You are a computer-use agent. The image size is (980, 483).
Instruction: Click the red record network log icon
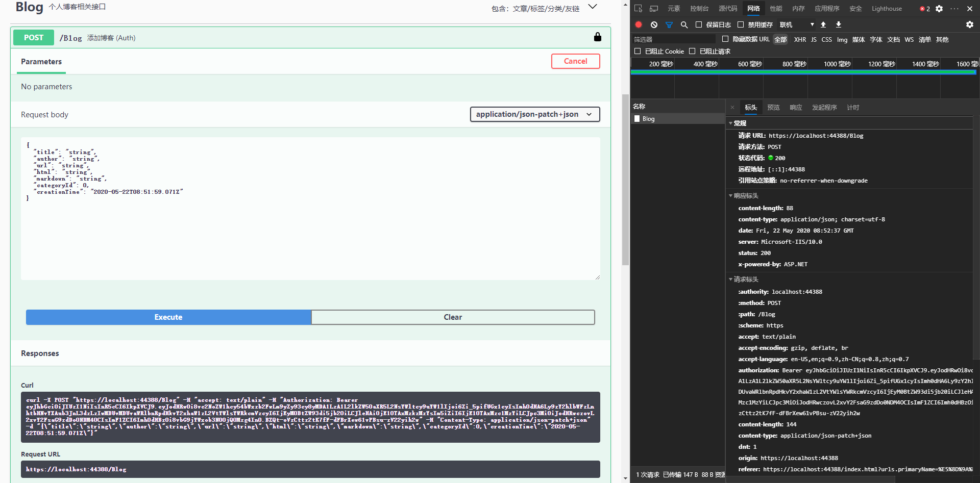pyautogui.click(x=639, y=24)
